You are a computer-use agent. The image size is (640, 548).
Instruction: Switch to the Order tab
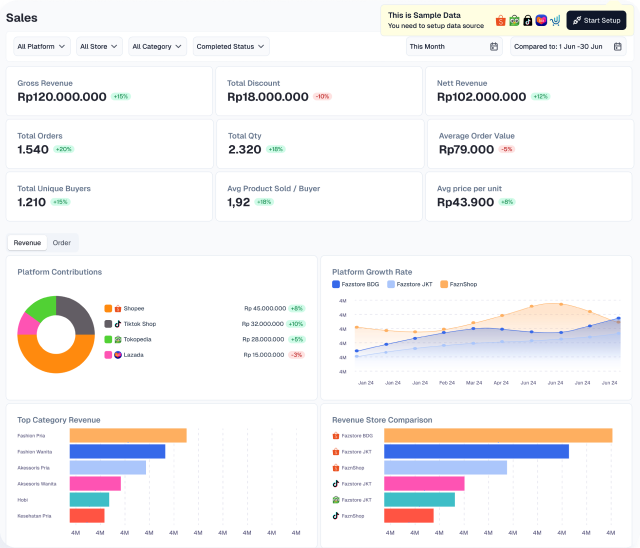click(62, 243)
